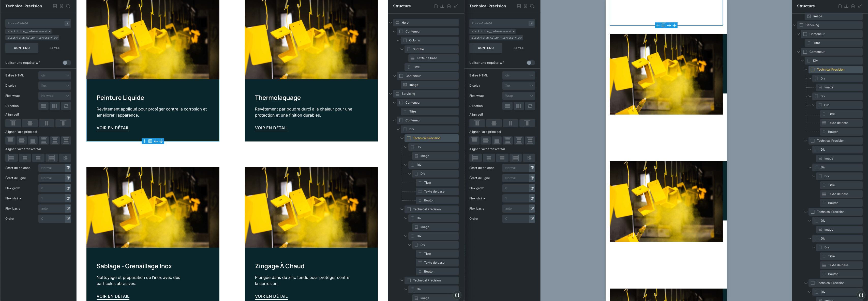Click .electrician__column--service class tag in left panel
Image resolution: width=868 pixels, height=301 pixels.
coord(29,31)
